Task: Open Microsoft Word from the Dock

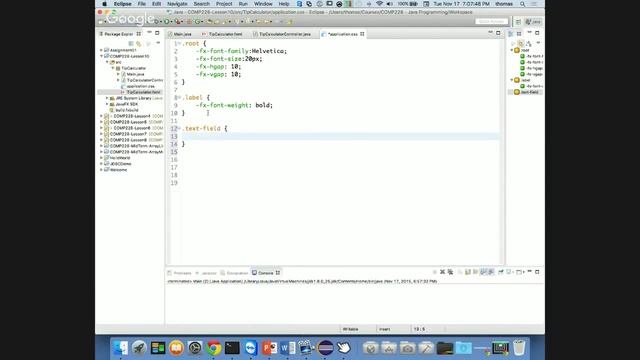Action: 288,348
